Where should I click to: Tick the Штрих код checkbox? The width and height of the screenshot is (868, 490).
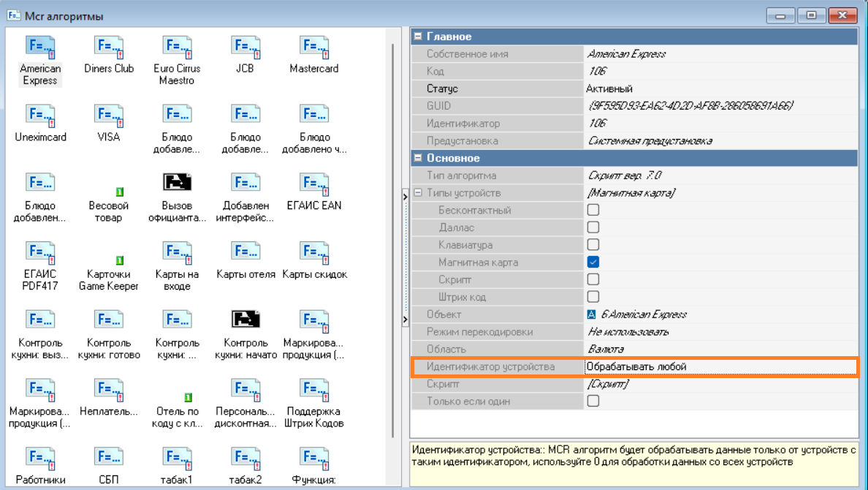pyautogui.click(x=593, y=297)
